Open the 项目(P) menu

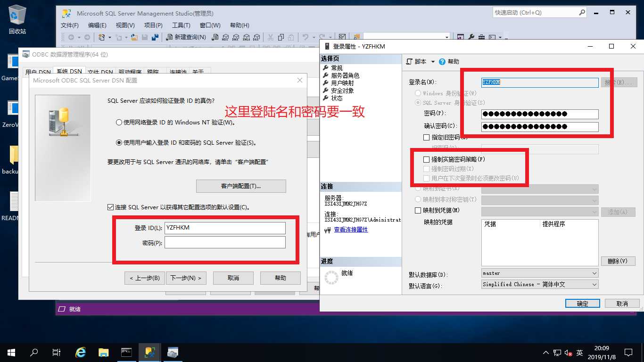point(153,25)
